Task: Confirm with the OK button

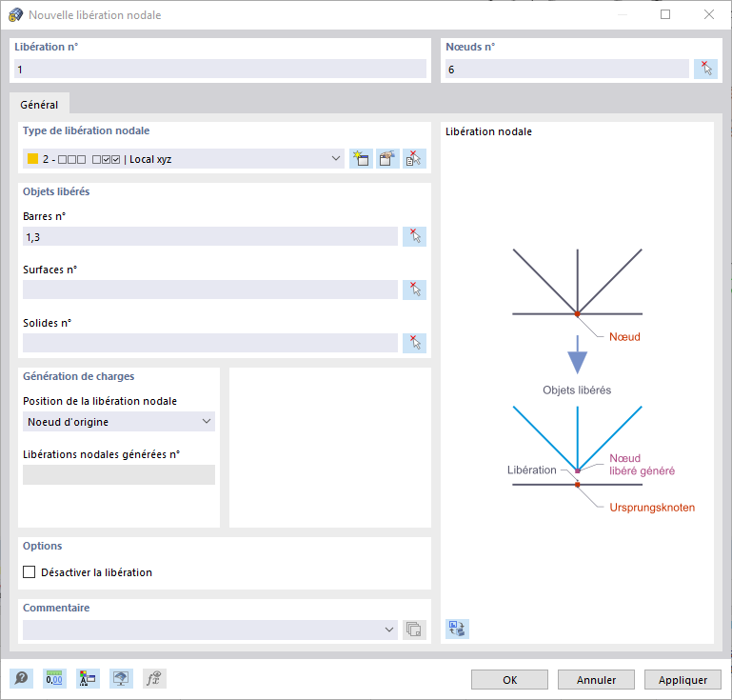Action: [509, 679]
